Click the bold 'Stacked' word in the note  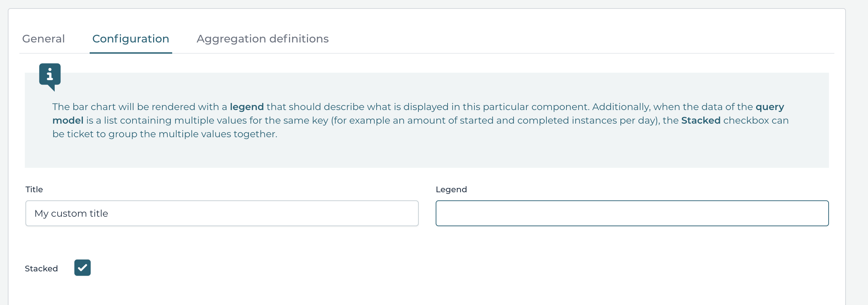coord(701,121)
